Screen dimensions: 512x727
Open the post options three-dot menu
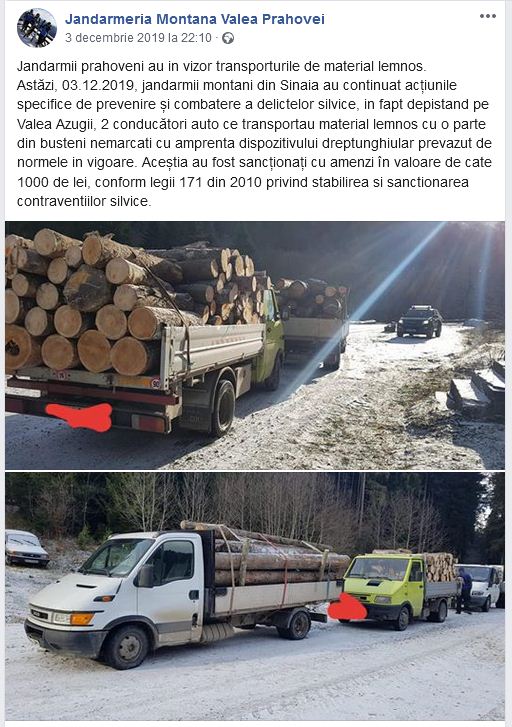[x=487, y=16]
